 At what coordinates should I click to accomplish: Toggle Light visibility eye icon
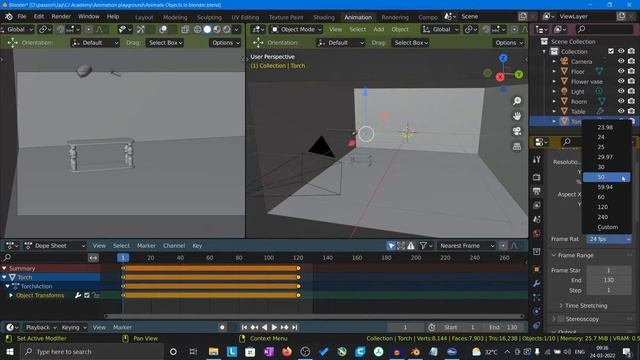pyautogui.click(x=621, y=91)
